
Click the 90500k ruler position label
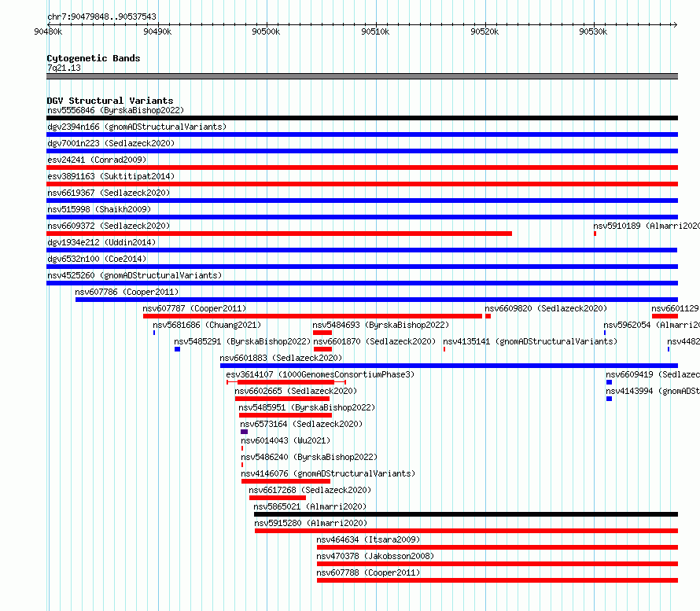click(266, 31)
